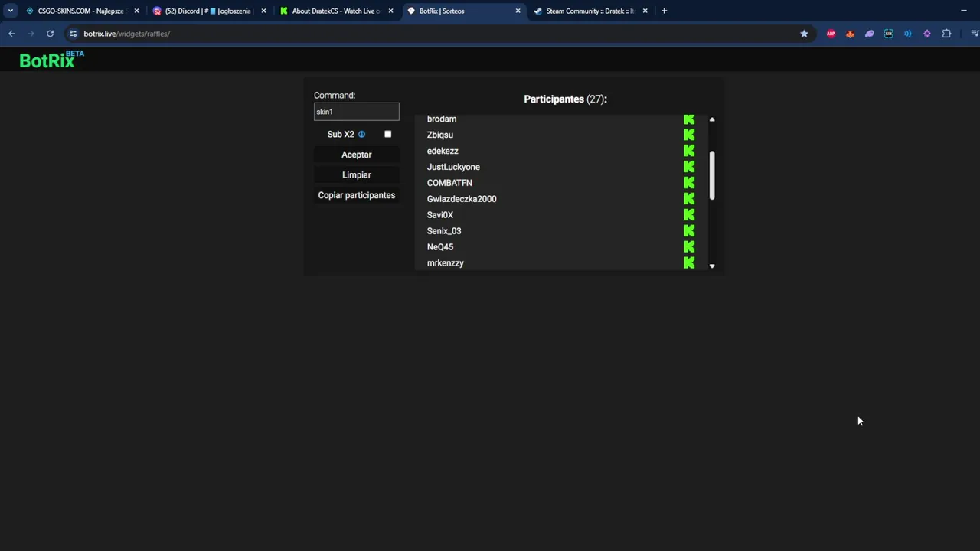This screenshot has width=980, height=551.
Task: Select participant name Gwiazdeczka2000
Action: click(462, 199)
